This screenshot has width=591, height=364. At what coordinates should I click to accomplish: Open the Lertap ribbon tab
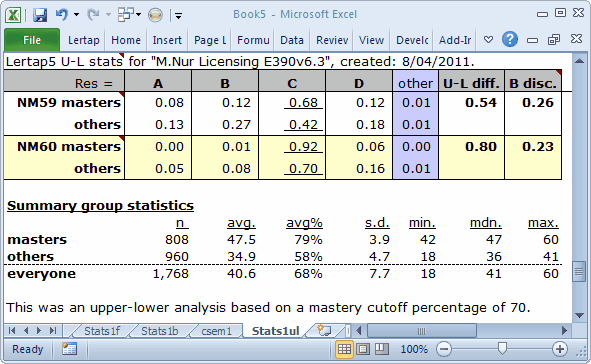[84, 40]
